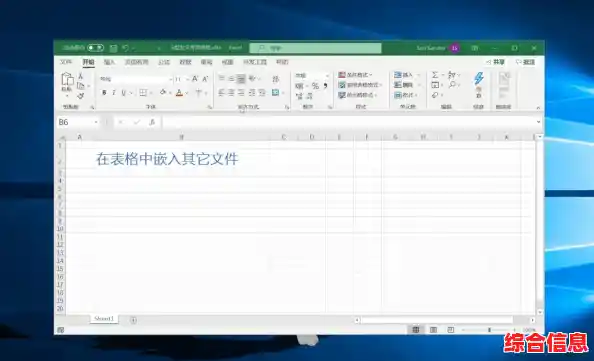Click the macro record icon in status bar
The height and width of the screenshot is (361, 594).
(x=61, y=330)
